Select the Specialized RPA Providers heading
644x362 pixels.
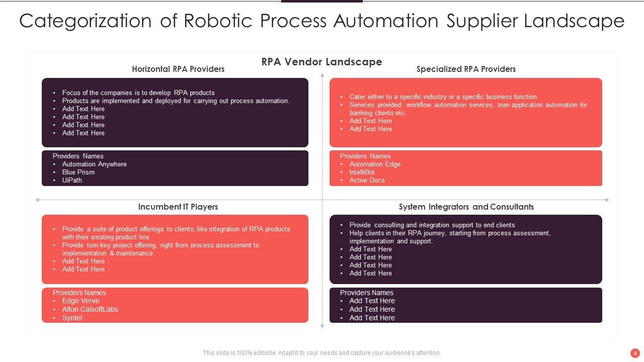pos(466,69)
